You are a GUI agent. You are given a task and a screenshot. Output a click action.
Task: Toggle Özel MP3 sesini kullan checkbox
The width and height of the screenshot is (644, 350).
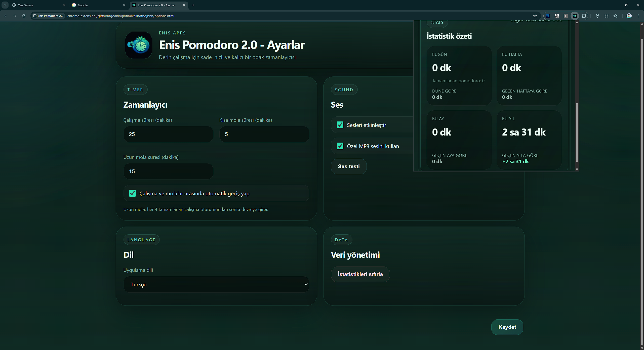point(340,146)
